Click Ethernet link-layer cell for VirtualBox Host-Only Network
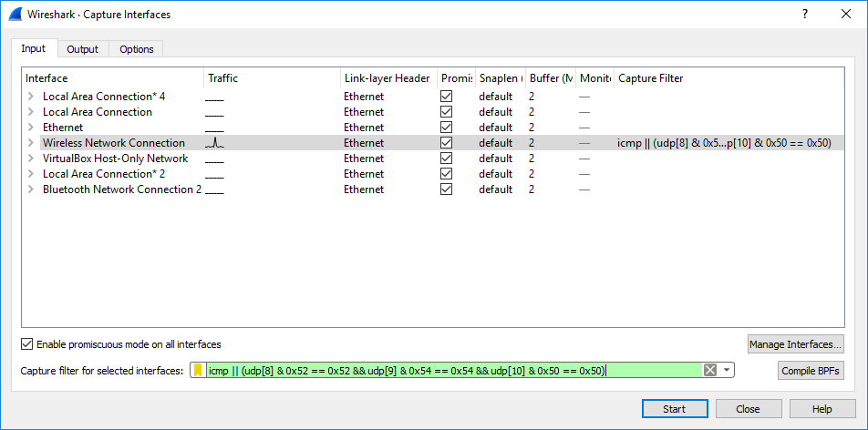 [x=364, y=159]
